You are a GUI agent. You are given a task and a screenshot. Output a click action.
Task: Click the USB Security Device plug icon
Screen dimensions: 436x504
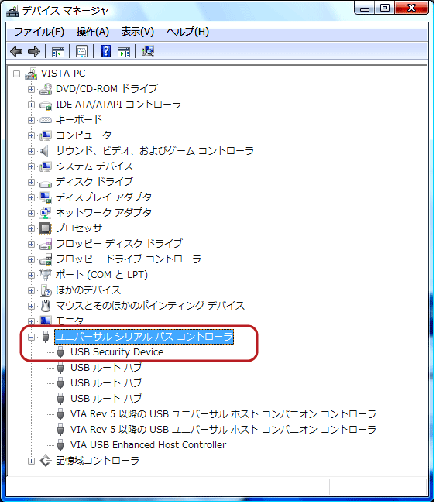(60, 352)
